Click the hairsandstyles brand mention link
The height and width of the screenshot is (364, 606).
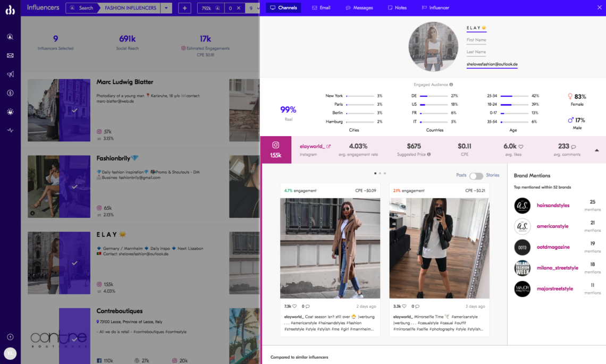pyautogui.click(x=553, y=206)
